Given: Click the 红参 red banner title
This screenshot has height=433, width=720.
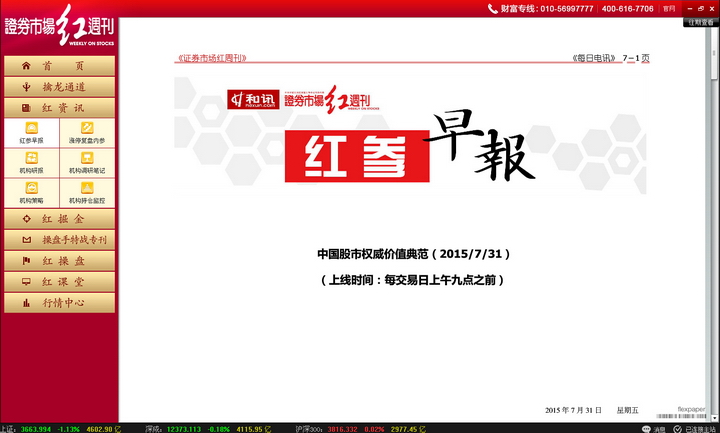Looking at the screenshot, I should coord(357,156).
